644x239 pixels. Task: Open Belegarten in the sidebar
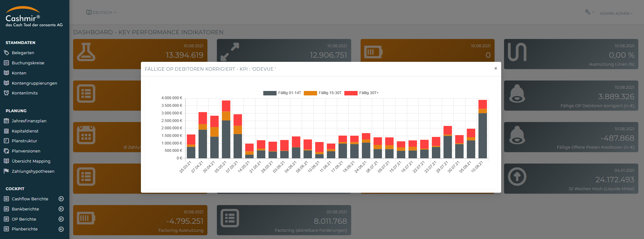coord(23,53)
